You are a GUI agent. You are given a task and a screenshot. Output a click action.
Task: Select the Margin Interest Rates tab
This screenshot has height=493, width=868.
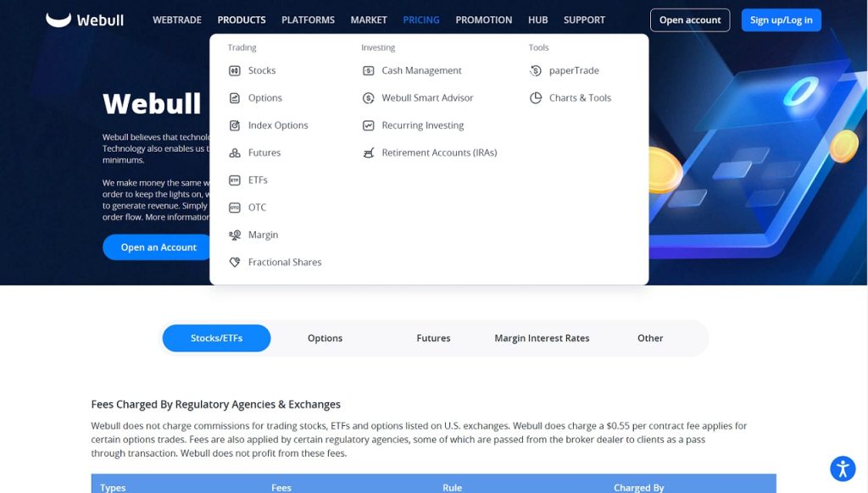coord(542,338)
